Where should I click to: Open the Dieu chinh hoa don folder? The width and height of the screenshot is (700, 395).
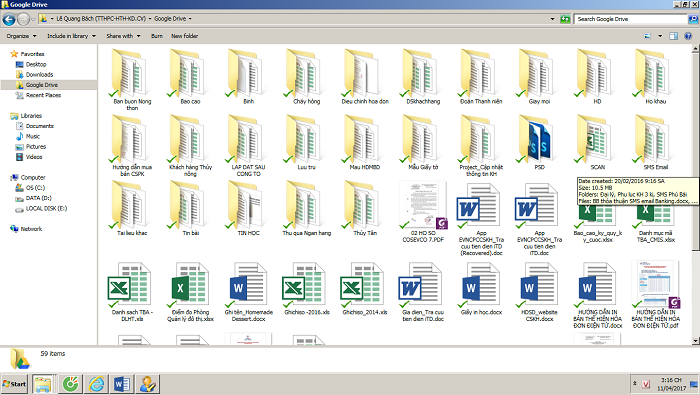point(365,77)
